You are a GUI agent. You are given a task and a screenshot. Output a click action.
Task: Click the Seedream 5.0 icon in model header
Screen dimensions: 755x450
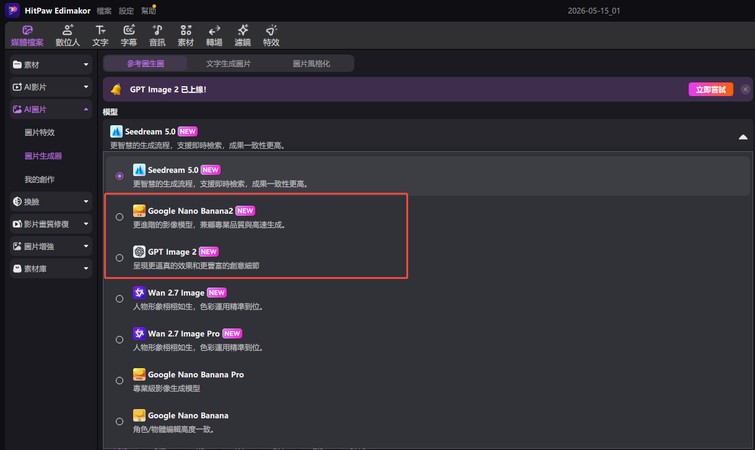[116, 131]
